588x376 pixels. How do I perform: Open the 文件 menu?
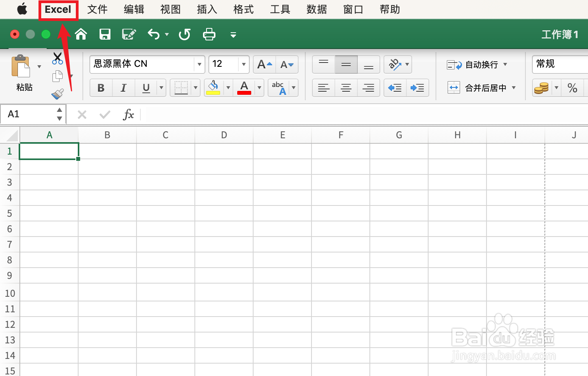pyautogui.click(x=97, y=9)
